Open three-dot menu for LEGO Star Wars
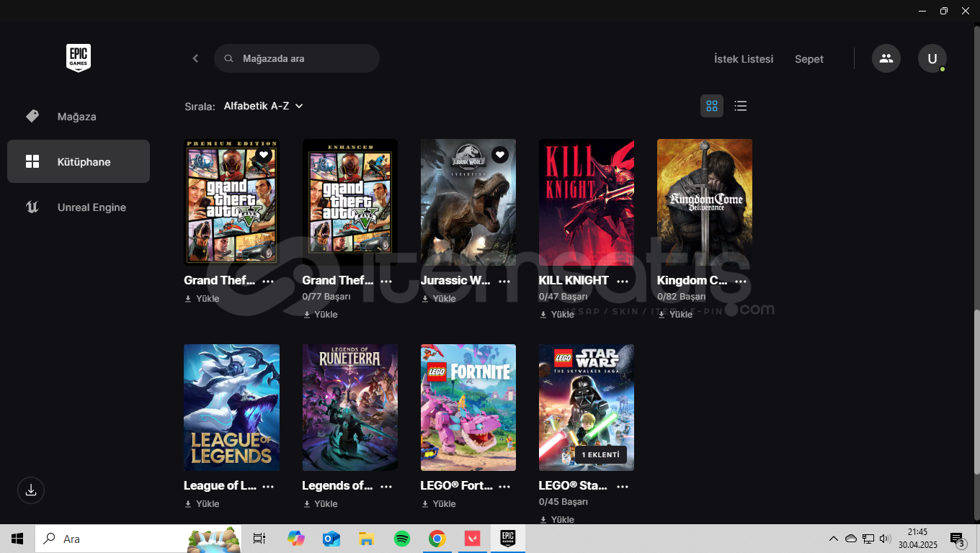Image resolution: width=980 pixels, height=553 pixels. pyautogui.click(x=623, y=486)
